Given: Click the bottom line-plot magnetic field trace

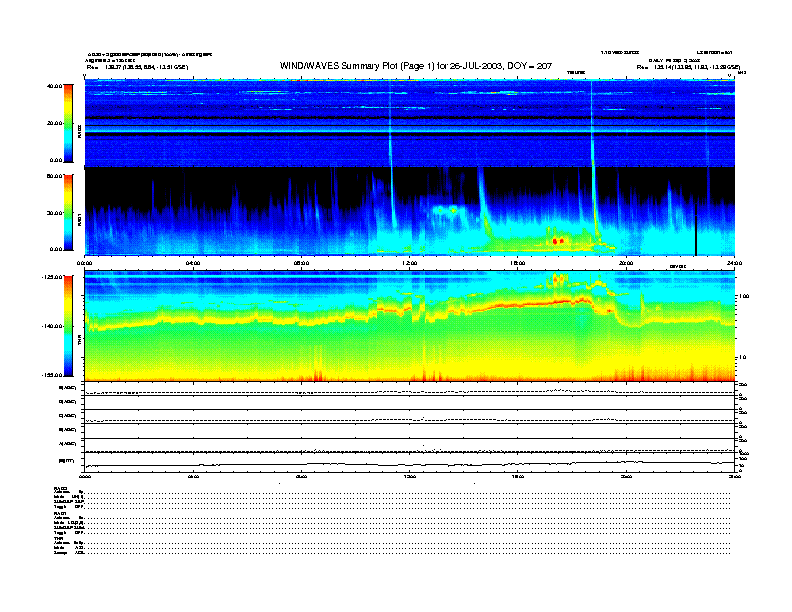Looking at the screenshot, I should [409, 464].
